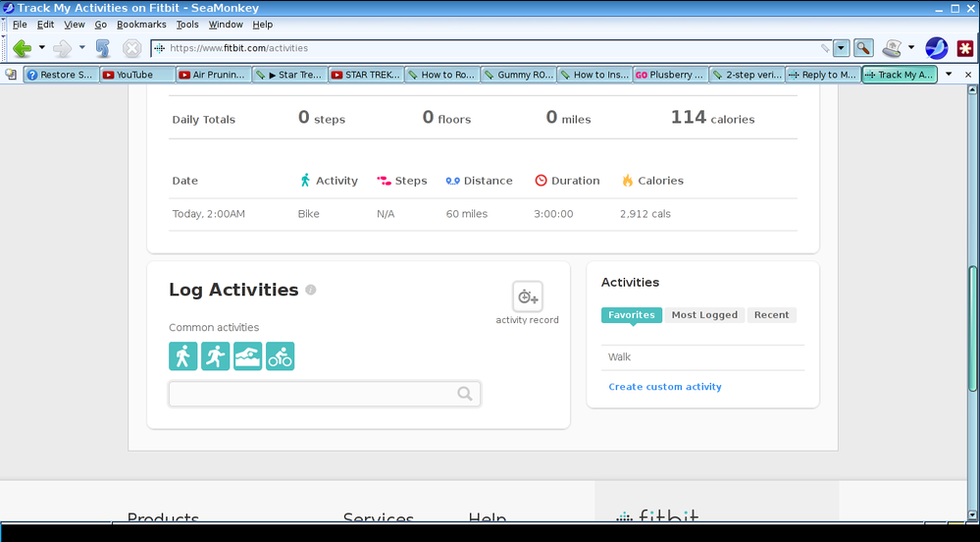Open the File menu
The image size is (980, 542).
point(20,25)
